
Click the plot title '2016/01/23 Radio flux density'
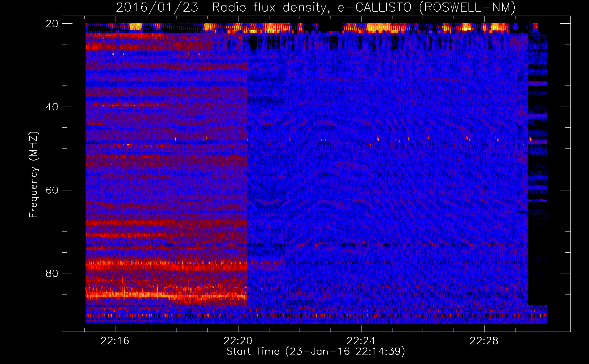(316, 7)
